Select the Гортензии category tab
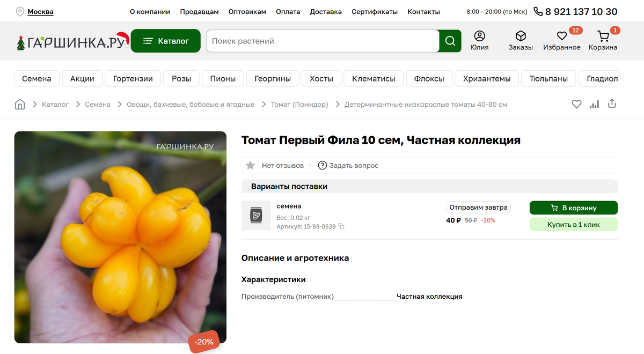The height and width of the screenshot is (354, 644). [x=133, y=78]
